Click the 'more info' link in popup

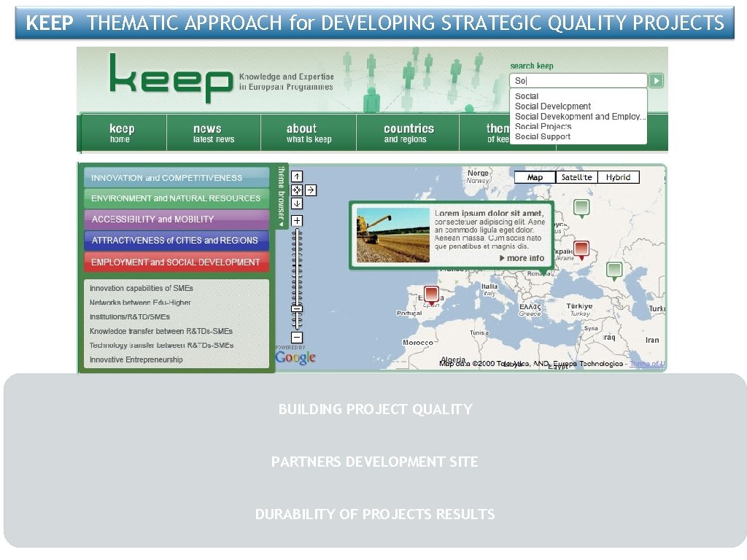pos(522,258)
